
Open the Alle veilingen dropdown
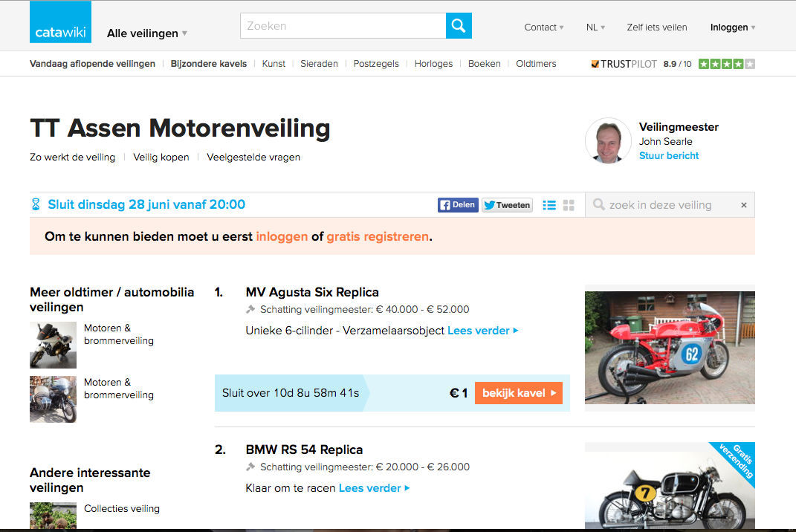146,33
